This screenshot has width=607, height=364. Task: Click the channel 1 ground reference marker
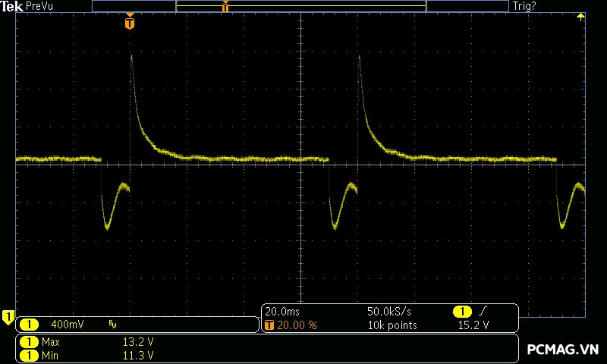click(8, 315)
